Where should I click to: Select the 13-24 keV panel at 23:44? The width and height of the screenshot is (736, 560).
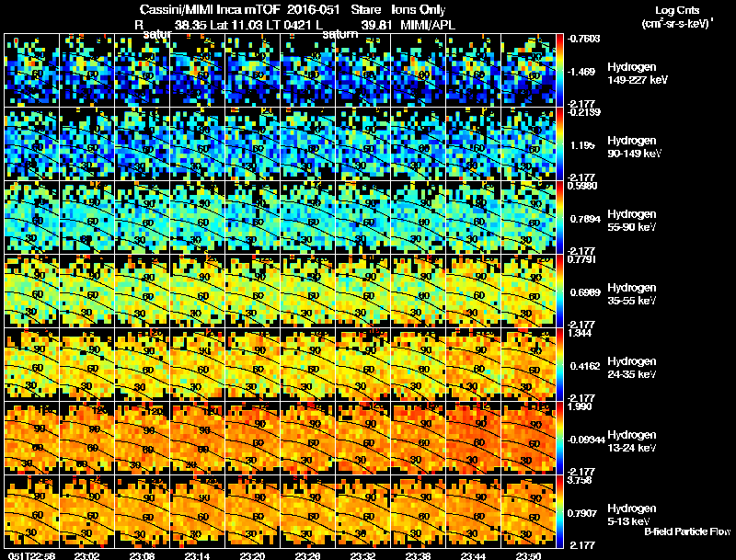coord(473,439)
